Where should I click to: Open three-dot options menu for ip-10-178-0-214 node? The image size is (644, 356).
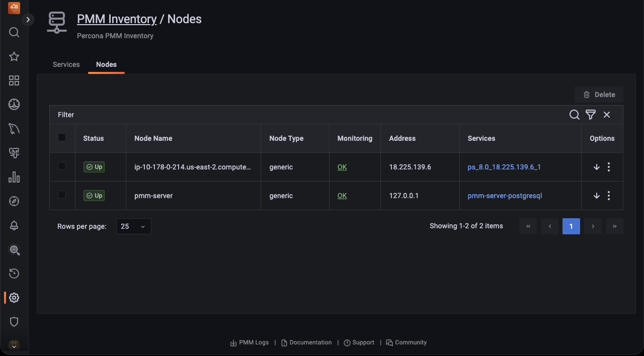609,167
